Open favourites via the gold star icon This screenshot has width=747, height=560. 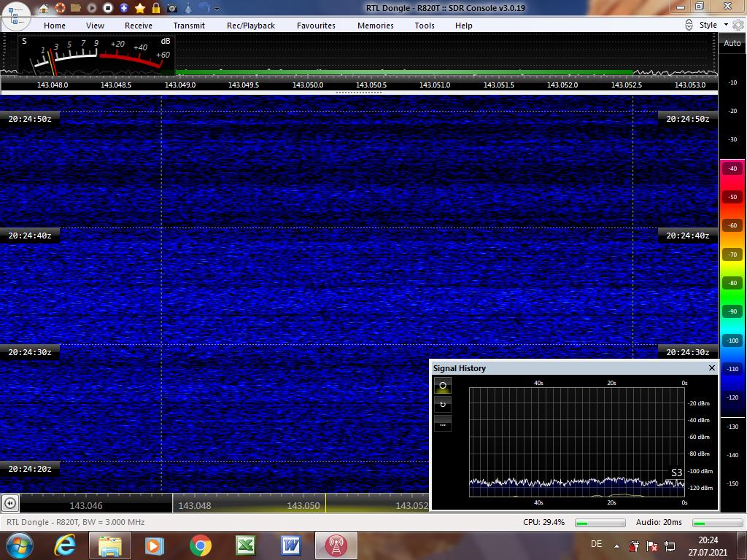140,8
